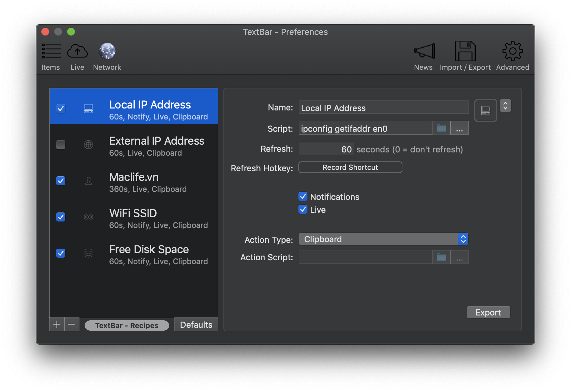Switch to the Network preferences pane
Viewport: 571px width, 392px height.
click(107, 57)
